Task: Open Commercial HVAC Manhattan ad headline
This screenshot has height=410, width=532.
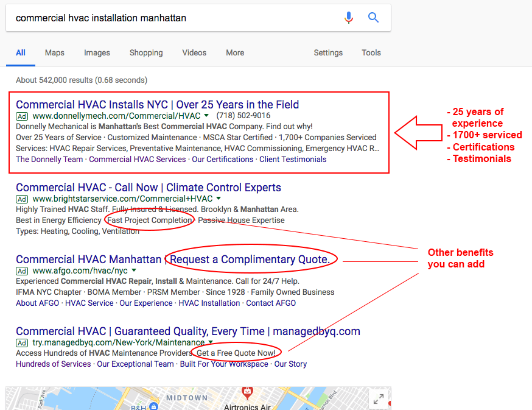Action: tap(173, 260)
